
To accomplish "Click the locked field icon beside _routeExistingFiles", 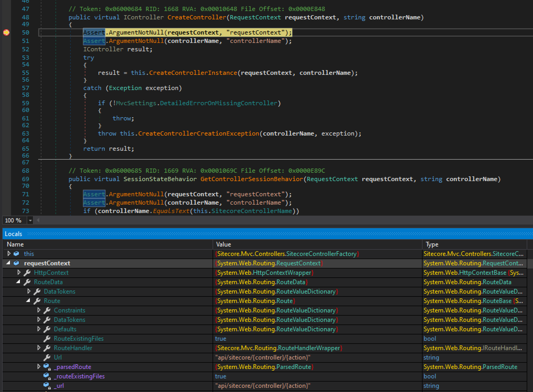I will 46,376.
